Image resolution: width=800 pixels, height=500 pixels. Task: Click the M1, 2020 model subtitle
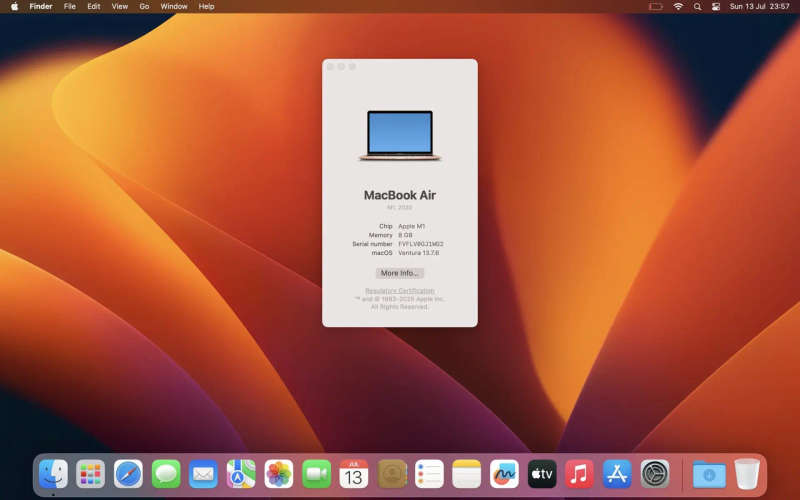(x=399, y=208)
